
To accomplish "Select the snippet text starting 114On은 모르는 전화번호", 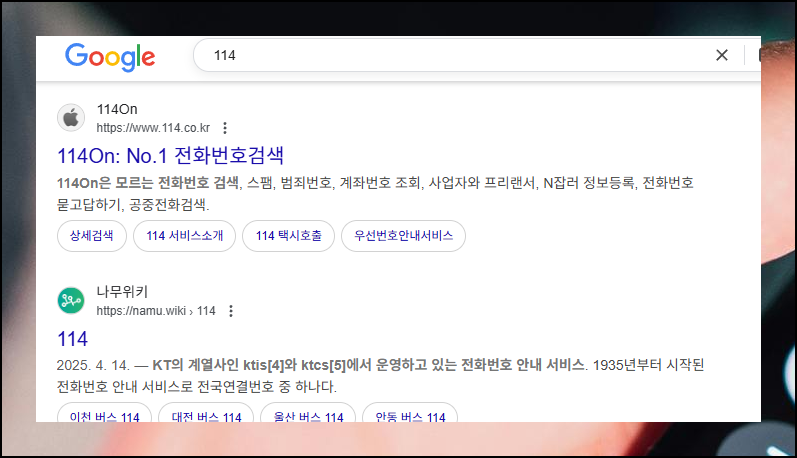I will [375, 194].
